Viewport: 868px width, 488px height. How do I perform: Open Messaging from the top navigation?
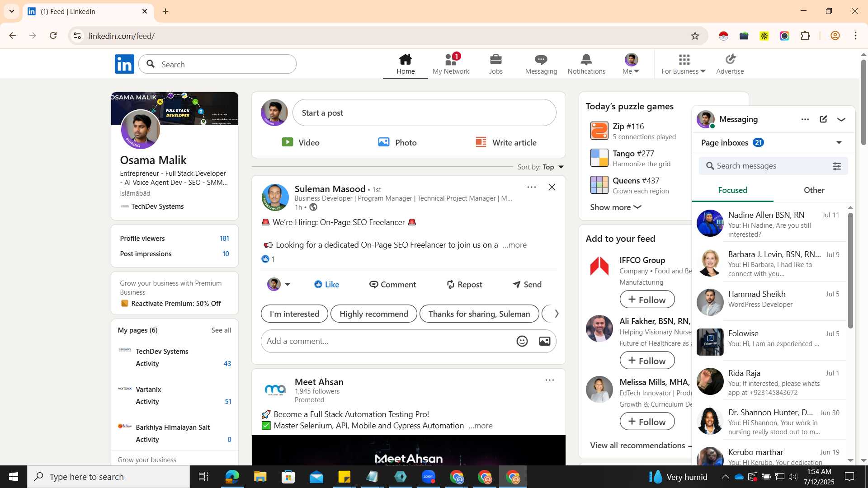pos(541,64)
